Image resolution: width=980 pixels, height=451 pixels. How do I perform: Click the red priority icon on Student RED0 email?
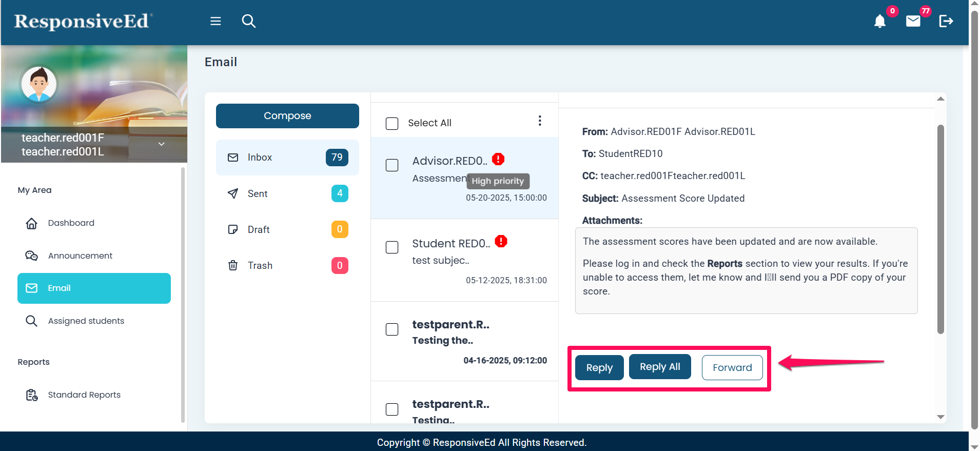pyautogui.click(x=501, y=241)
